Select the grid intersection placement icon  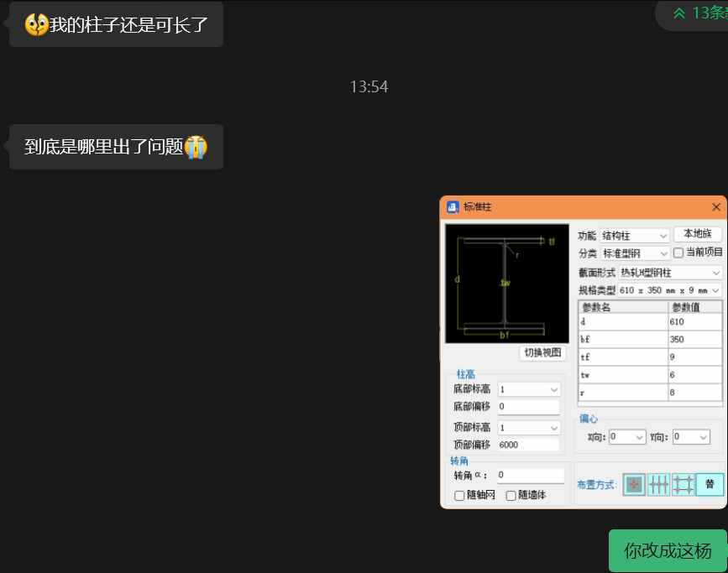pyautogui.click(x=683, y=484)
